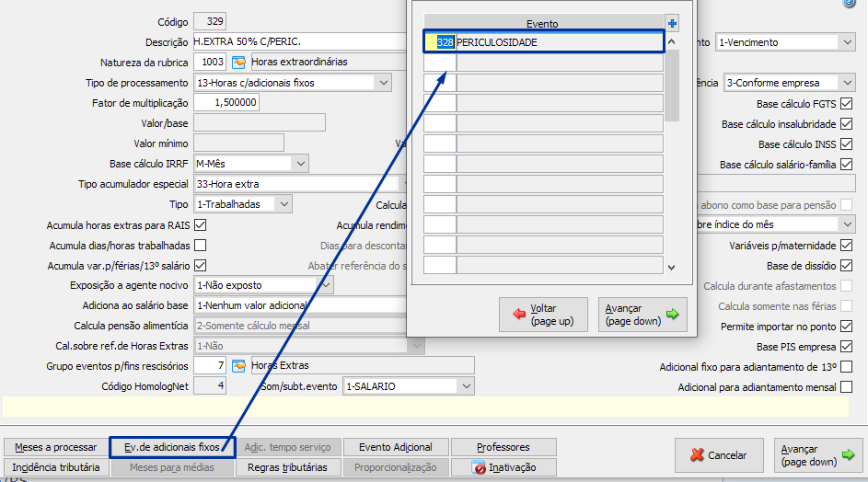
Task: Click the Natureza da rubrica code field 1003
Action: (210, 62)
